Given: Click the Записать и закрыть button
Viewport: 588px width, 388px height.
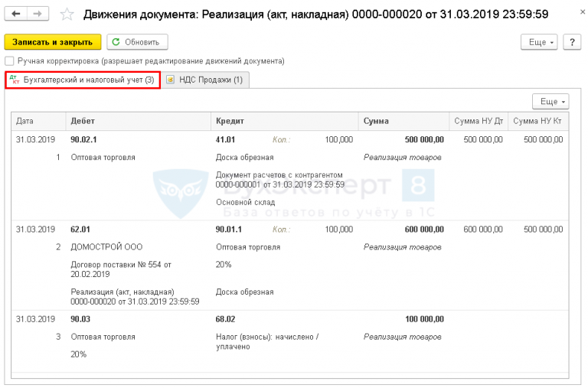Looking at the screenshot, I should tap(53, 42).
